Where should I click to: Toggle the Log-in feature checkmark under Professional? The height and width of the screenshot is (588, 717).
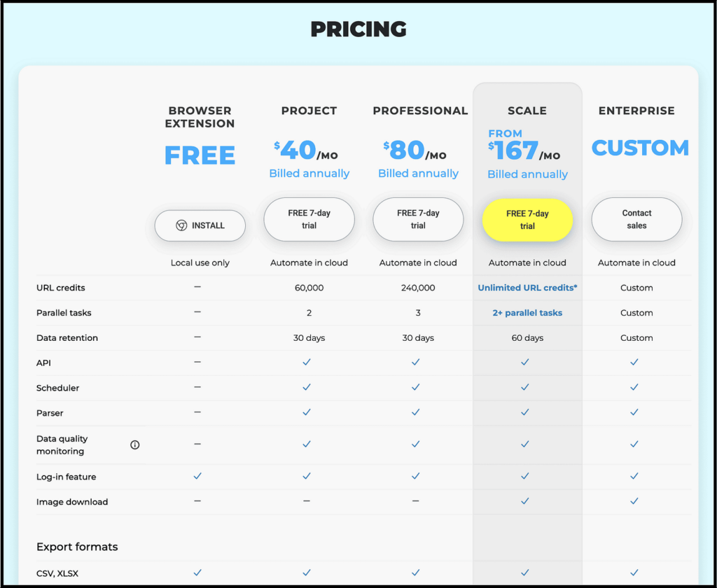[x=415, y=476]
